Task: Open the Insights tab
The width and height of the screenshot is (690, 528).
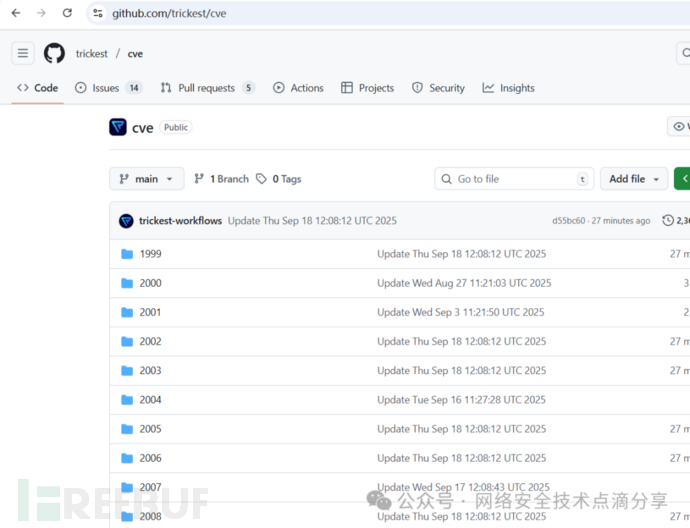Action: (508, 88)
